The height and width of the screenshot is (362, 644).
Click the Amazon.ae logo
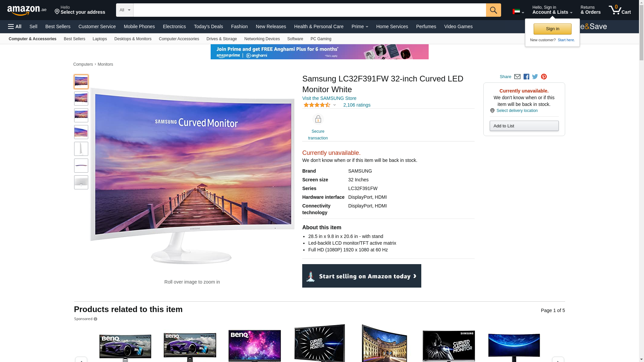click(x=27, y=10)
